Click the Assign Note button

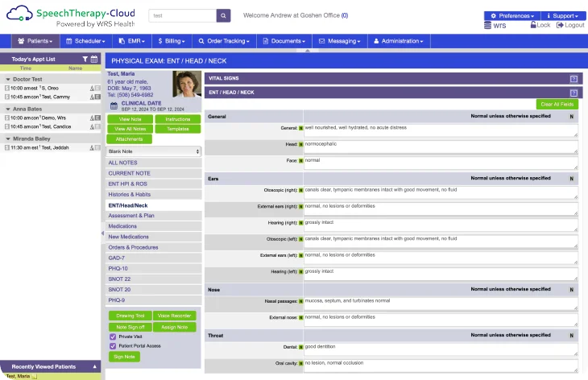pyautogui.click(x=174, y=327)
